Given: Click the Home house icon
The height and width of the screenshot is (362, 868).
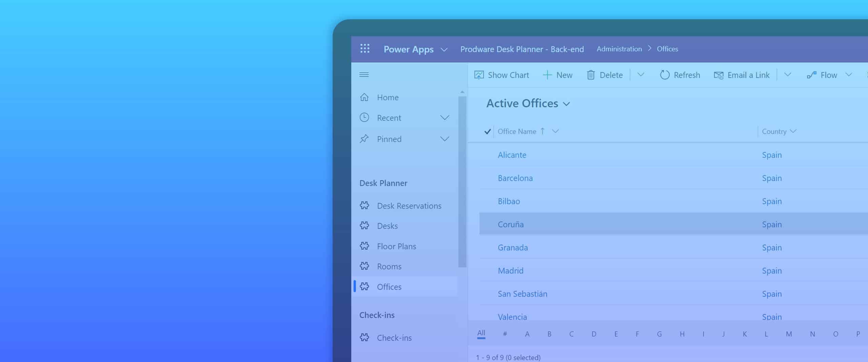Looking at the screenshot, I should [364, 97].
